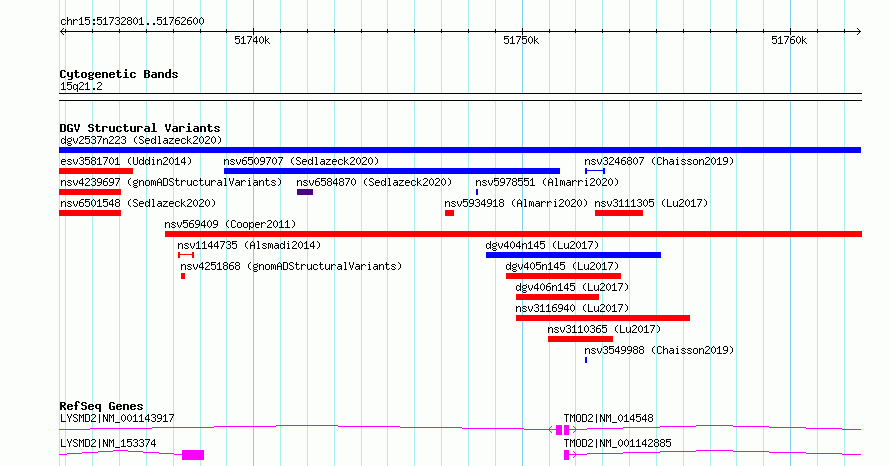
Task: Select the red nsv4239697 variant bar
Action: click(90, 192)
